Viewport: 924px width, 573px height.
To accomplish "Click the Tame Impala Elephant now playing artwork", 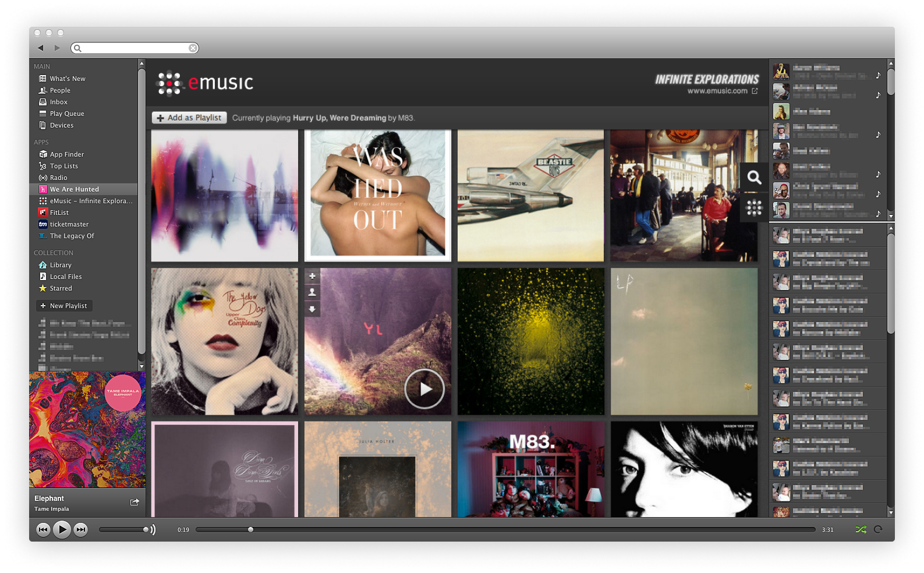I will coord(87,430).
